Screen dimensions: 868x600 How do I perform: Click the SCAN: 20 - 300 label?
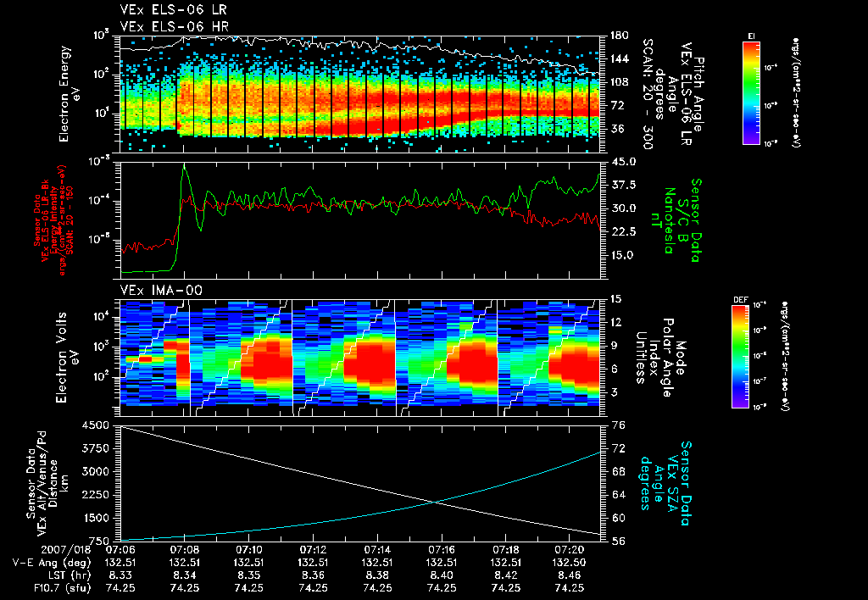(648, 94)
